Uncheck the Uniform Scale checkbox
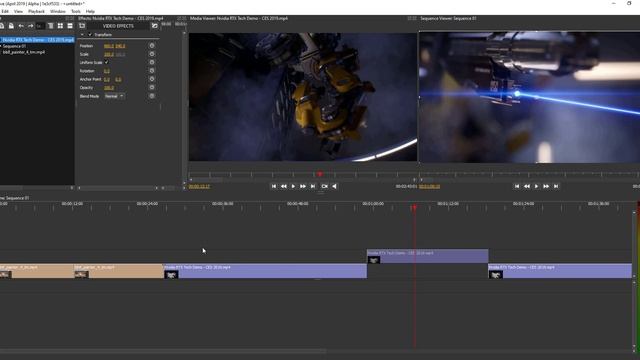Viewport: 640px width, 360px height. (x=107, y=62)
